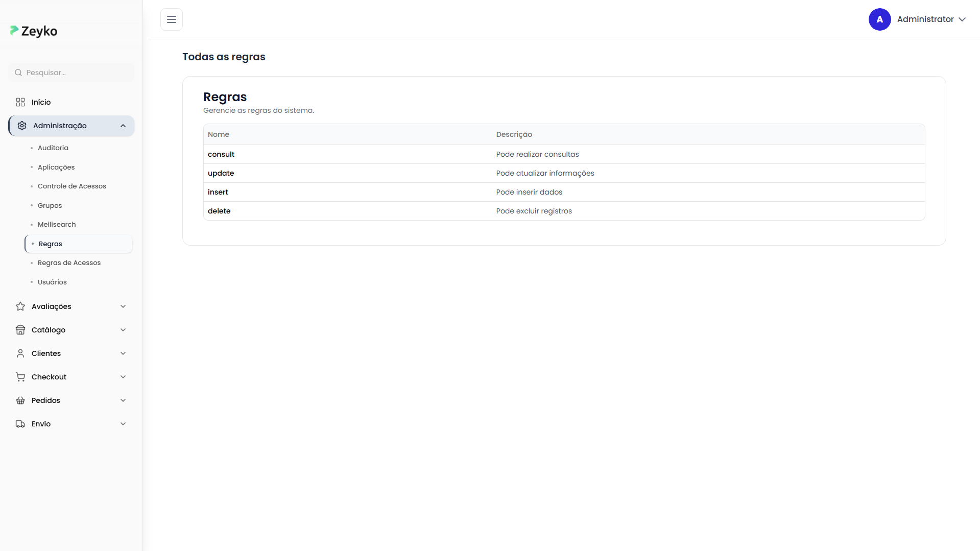Viewport: 980px width, 551px height.
Task: Expand the Clientes menu chevron
Action: coord(123,353)
